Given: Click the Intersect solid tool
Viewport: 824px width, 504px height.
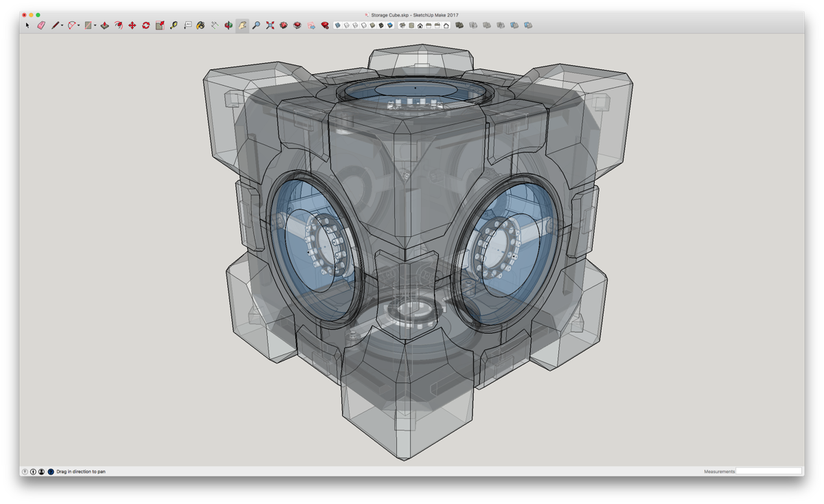Looking at the screenshot, I should click(x=472, y=25).
